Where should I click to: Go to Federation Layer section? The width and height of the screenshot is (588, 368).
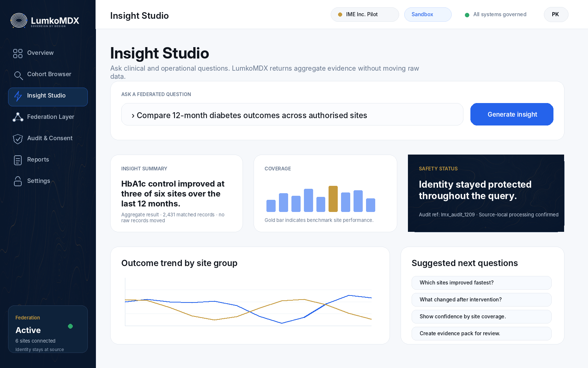click(48, 117)
